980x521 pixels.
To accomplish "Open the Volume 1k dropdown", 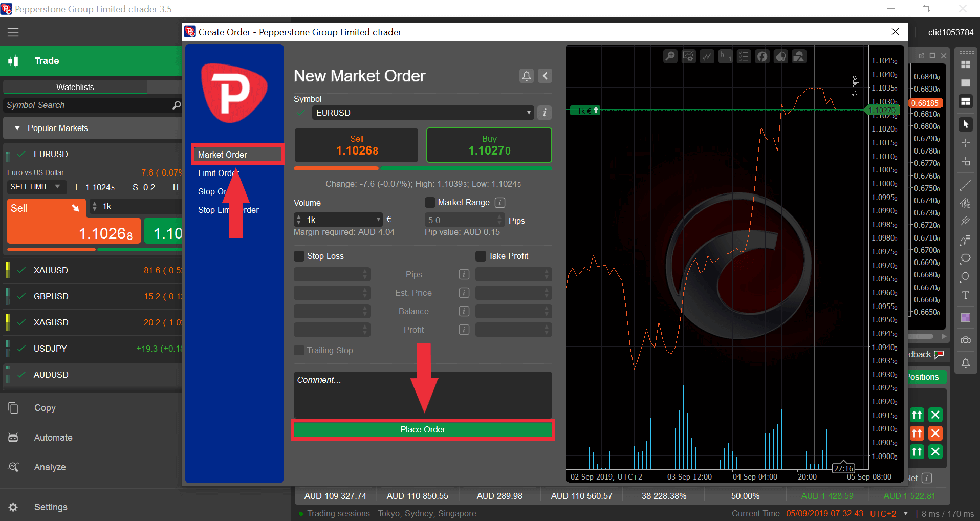I will [x=379, y=220].
